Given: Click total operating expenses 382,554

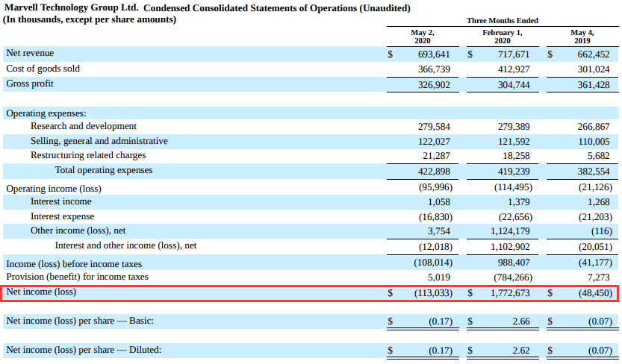Looking at the screenshot, I should coord(594,172).
